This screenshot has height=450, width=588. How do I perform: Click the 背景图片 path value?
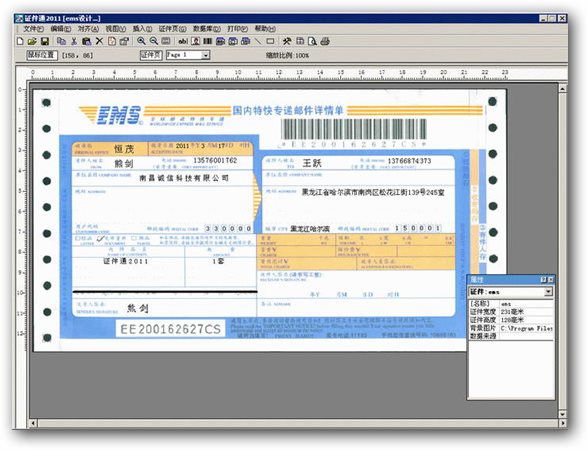pos(526,328)
